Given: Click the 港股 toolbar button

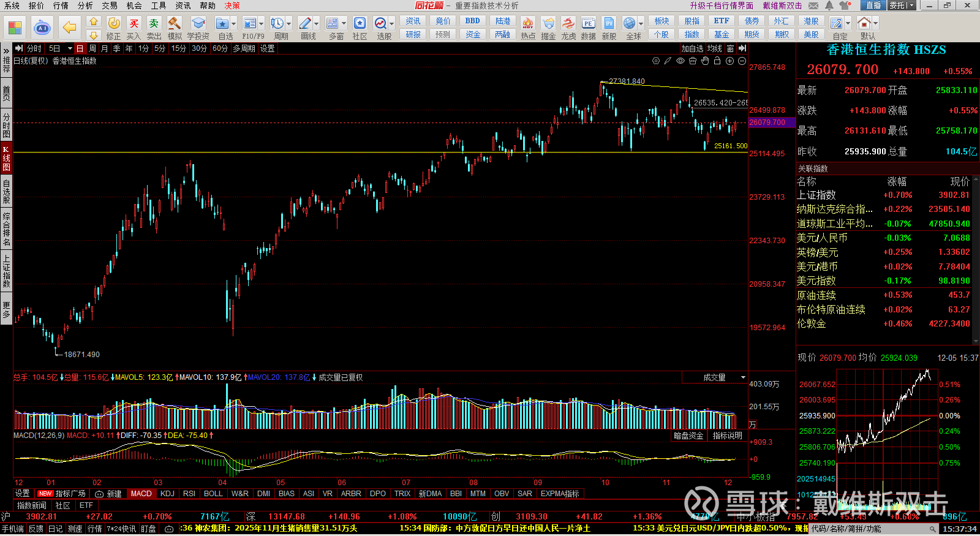Looking at the screenshot, I should (812, 21).
